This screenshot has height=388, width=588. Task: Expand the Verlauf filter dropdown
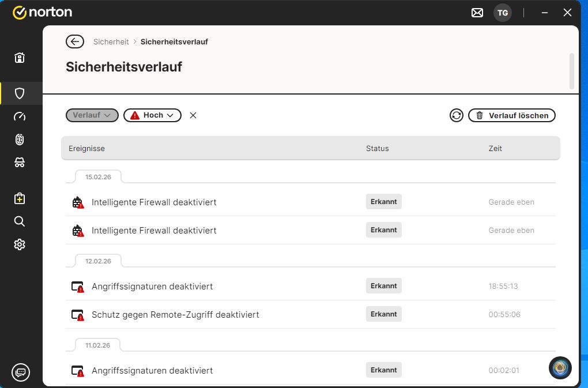pyautogui.click(x=92, y=115)
